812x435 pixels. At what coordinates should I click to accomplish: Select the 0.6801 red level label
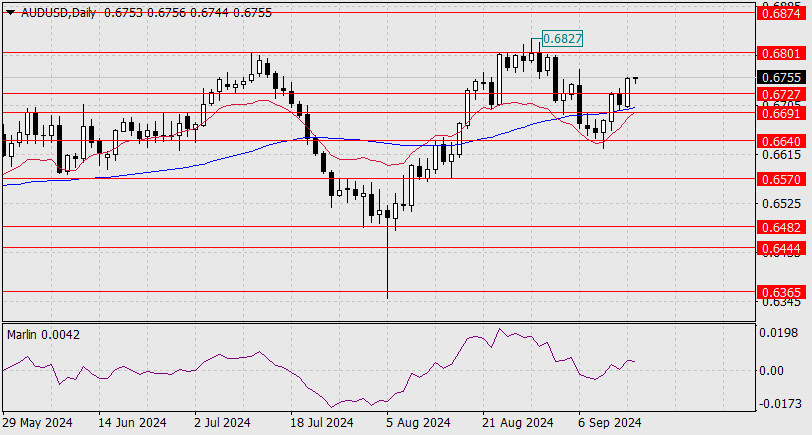click(782, 53)
